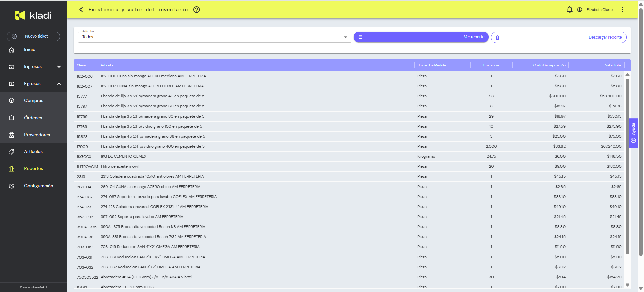
Task: Select Reportes in the sidebar
Action: pos(33,169)
